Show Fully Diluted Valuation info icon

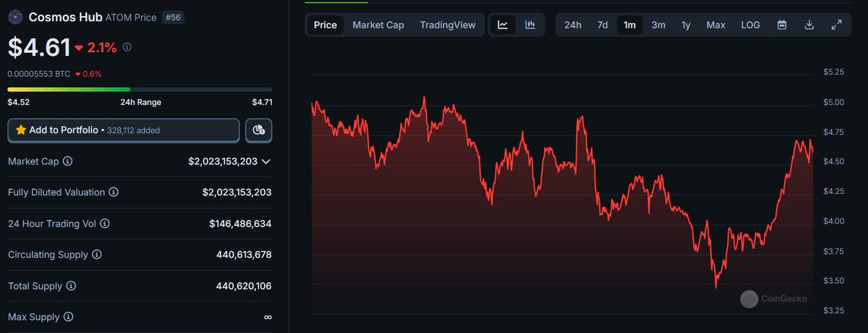pyautogui.click(x=114, y=193)
